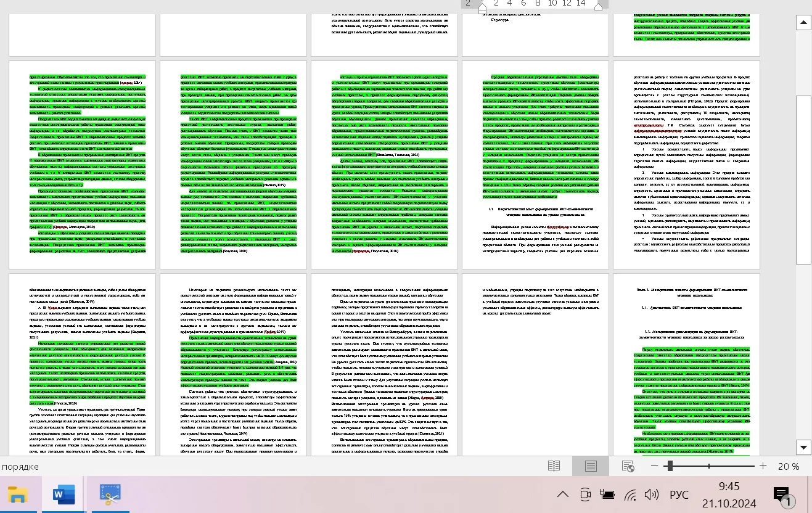This screenshot has height=513, width=812.
Task: Open clock showing 9:45 21.10.2024
Action: click(729, 495)
